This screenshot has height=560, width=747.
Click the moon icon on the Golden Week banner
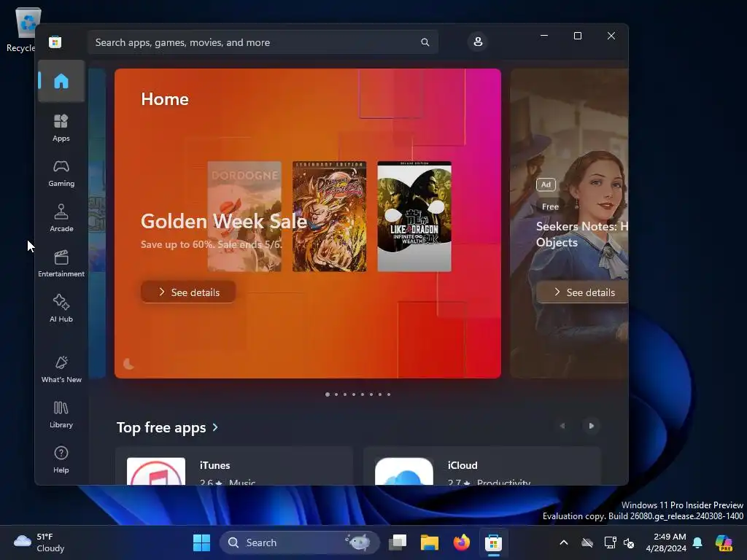128,364
